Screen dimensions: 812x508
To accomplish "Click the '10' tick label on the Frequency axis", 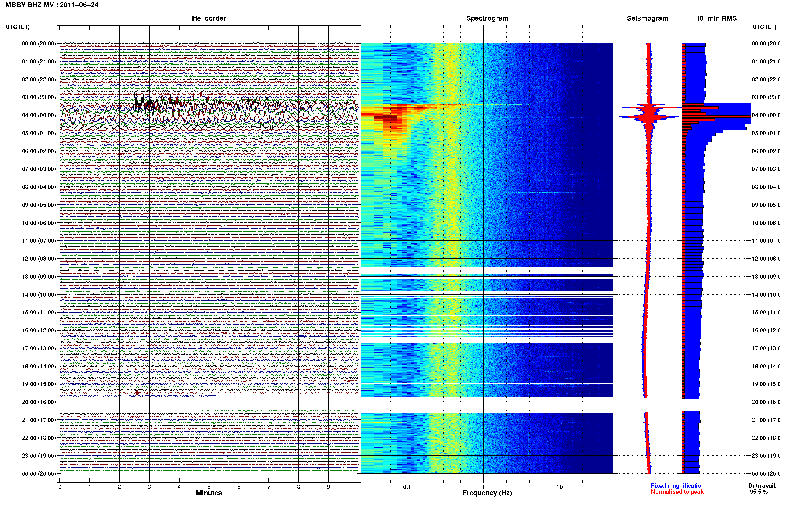I will coord(560,487).
